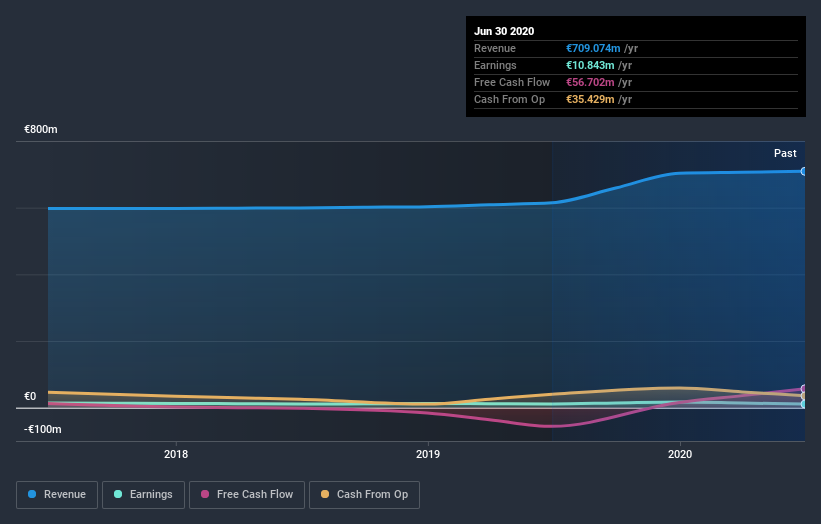This screenshot has height=524, width=821.
Task: Click the €35.429m cash from op value
Action: pos(590,99)
